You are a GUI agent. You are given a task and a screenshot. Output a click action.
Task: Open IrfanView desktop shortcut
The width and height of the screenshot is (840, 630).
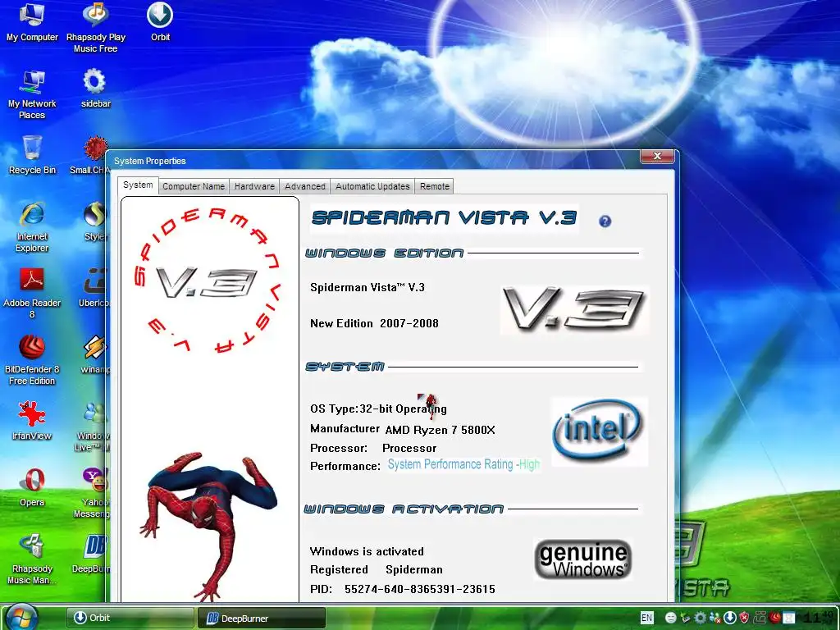point(32,421)
